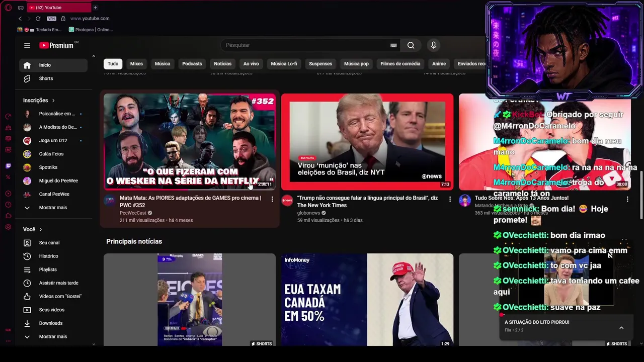Viewport: 644px width, 362px height.
Task: Play the O Wesker na série da Netflix thumbnail
Action: click(190, 142)
